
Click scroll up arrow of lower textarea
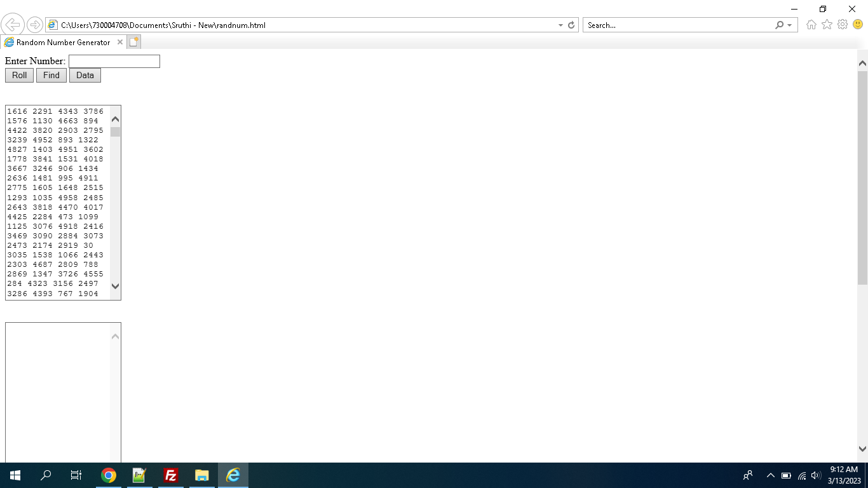(x=115, y=336)
